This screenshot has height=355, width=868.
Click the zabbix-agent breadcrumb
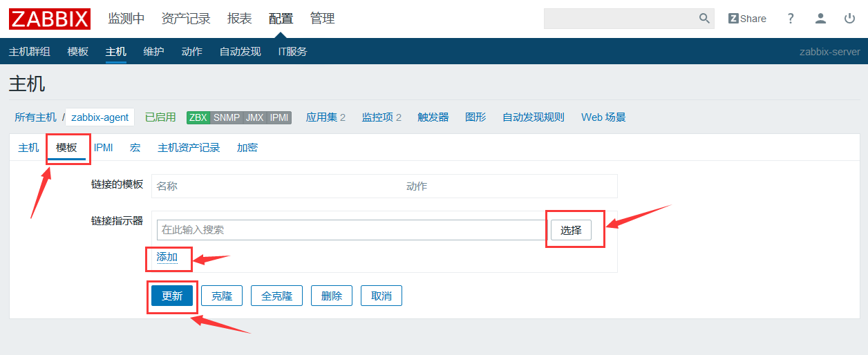(x=100, y=117)
